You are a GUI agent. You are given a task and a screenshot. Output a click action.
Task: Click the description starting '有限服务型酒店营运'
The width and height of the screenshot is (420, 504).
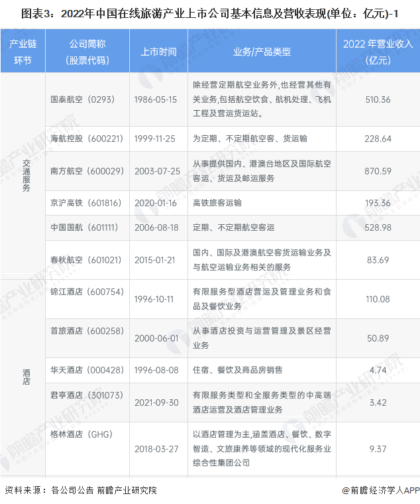(262, 299)
